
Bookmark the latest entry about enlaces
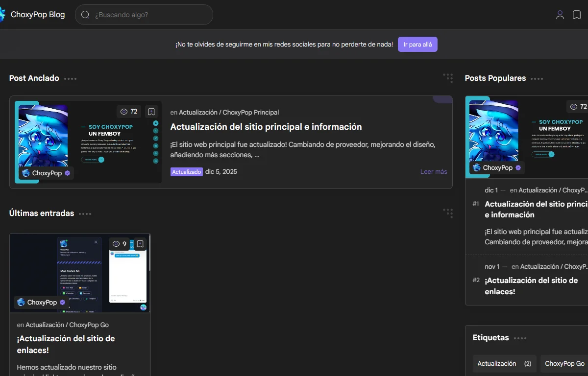(140, 244)
